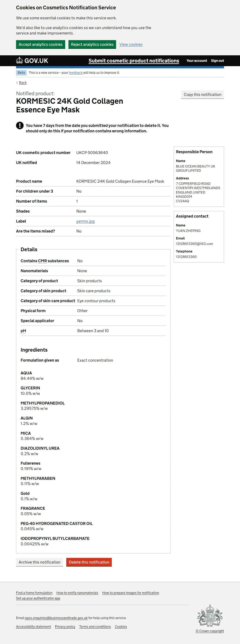
Task: Open the Accessibility statement link
Action: pos(33,626)
